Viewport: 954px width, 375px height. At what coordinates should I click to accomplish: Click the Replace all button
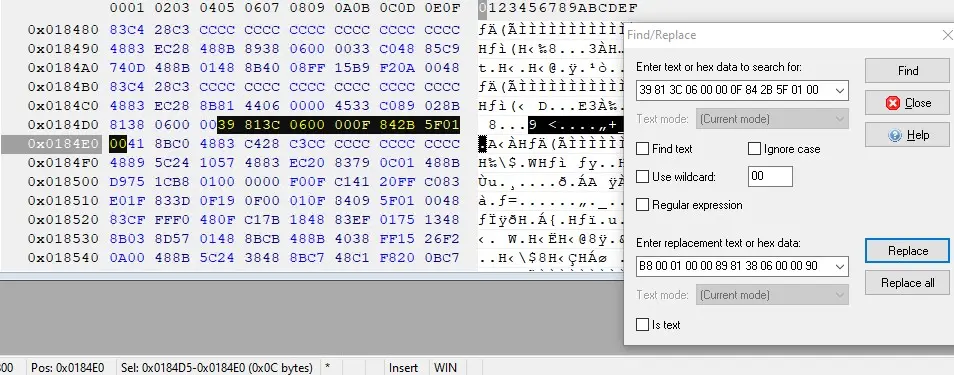click(x=907, y=283)
